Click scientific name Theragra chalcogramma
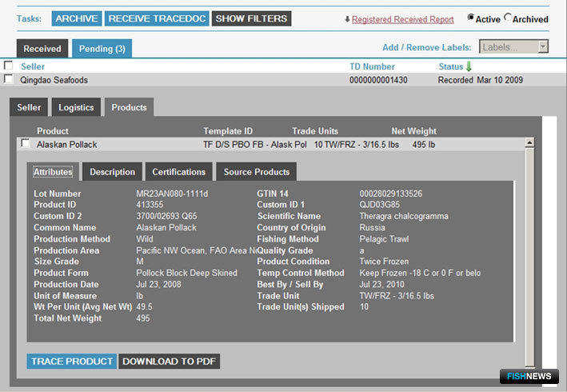 (404, 216)
